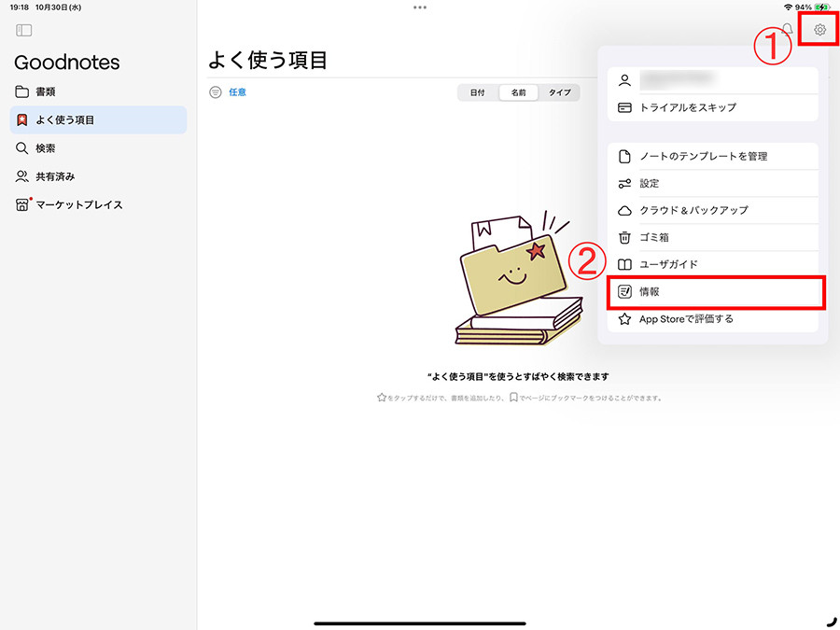The width and height of the screenshot is (840, 630).
Task: Sort by 名前 segment
Action: coord(519,92)
